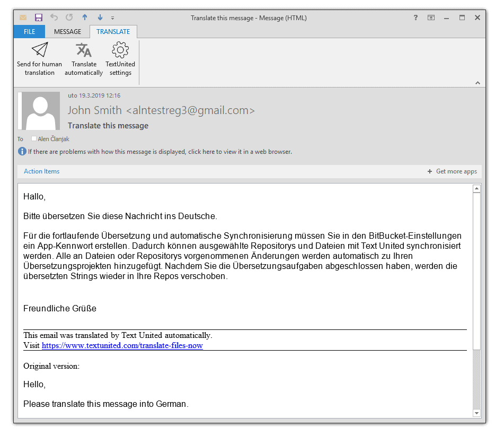
Task: Click the line 'Bitte übersetzen Sie diese Nachricht ins Deutsche.'
Action: click(x=120, y=216)
